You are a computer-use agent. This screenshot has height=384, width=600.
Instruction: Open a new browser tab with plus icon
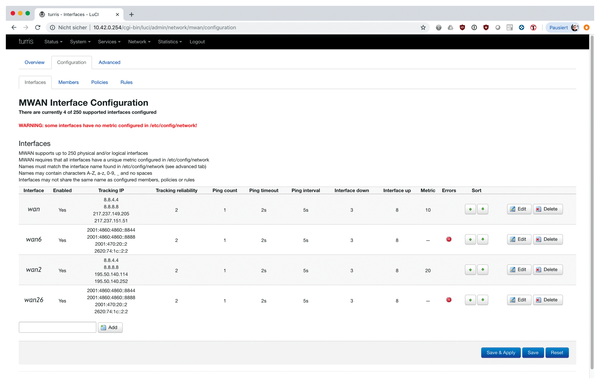click(x=131, y=15)
